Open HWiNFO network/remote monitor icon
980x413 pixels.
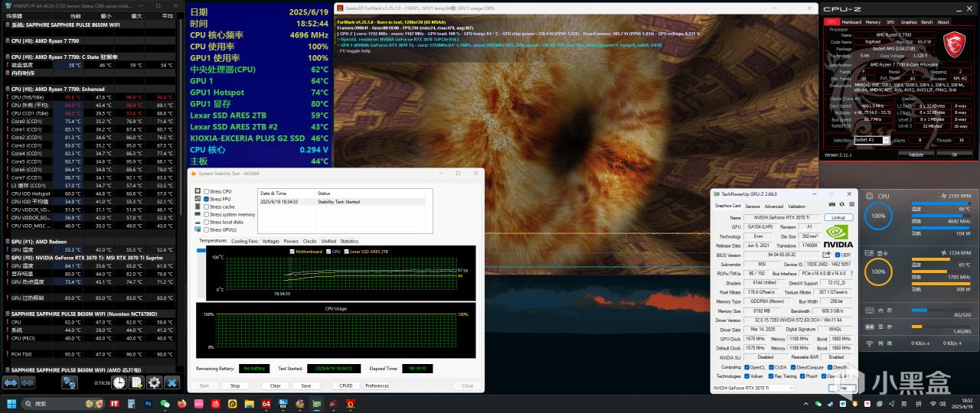click(x=70, y=382)
